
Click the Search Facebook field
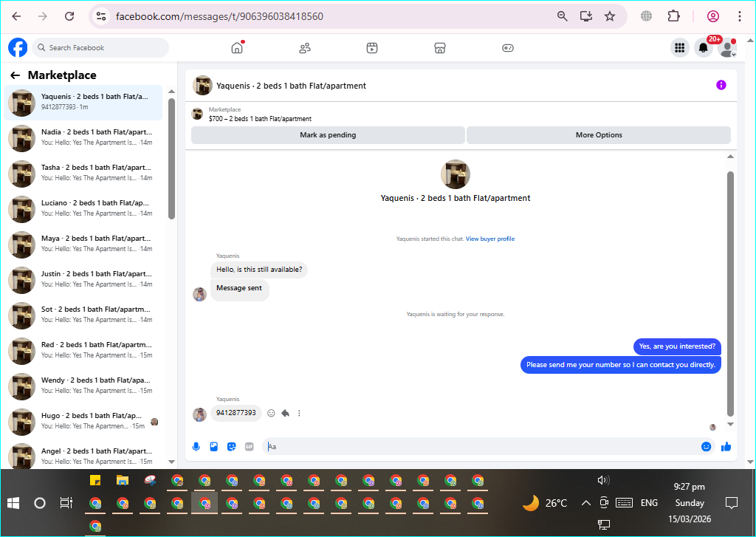pos(100,48)
